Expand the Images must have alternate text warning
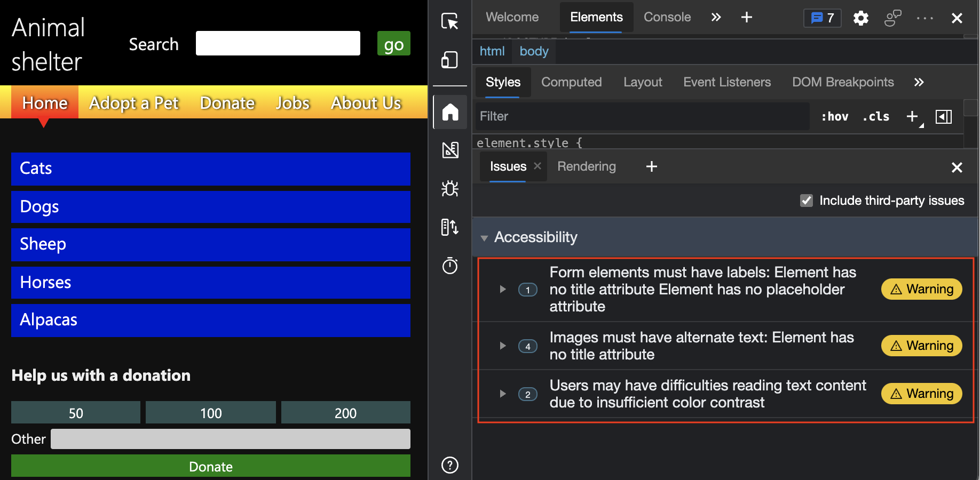Screen dimensions: 980x480 click(502, 346)
